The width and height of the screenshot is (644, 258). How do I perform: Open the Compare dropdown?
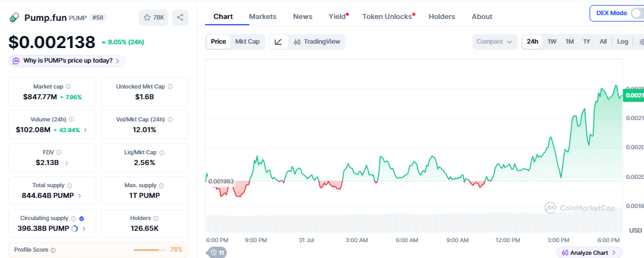coord(495,42)
